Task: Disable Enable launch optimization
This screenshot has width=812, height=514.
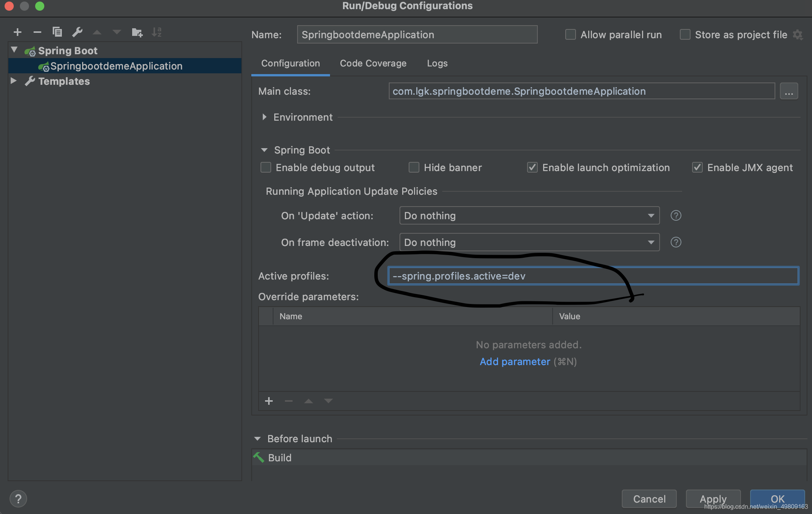Action: [532, 168]
